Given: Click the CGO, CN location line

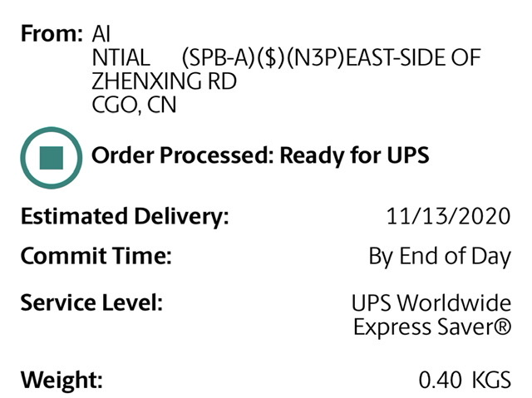Looking at the screenshot, I should pos(136,106).
